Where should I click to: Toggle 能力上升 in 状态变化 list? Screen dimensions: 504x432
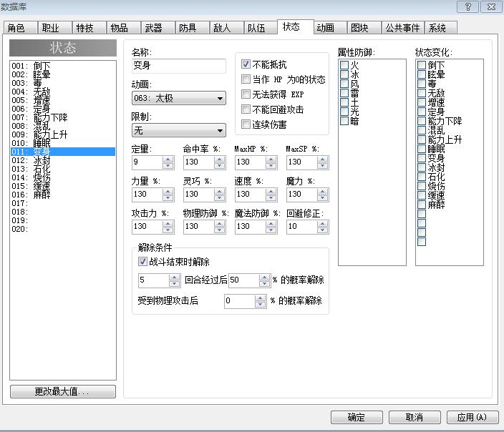click(x=422, y=139)
